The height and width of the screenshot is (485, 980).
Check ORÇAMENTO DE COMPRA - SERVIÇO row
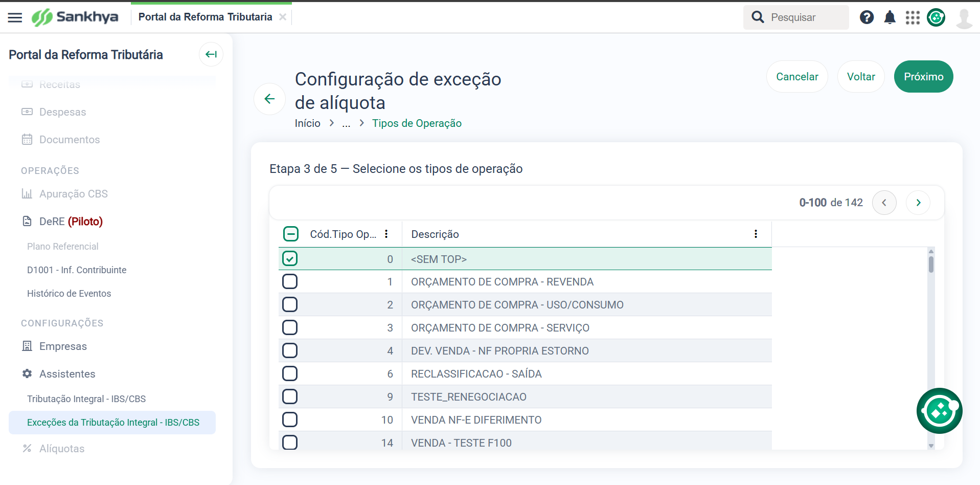pos(290,327)
